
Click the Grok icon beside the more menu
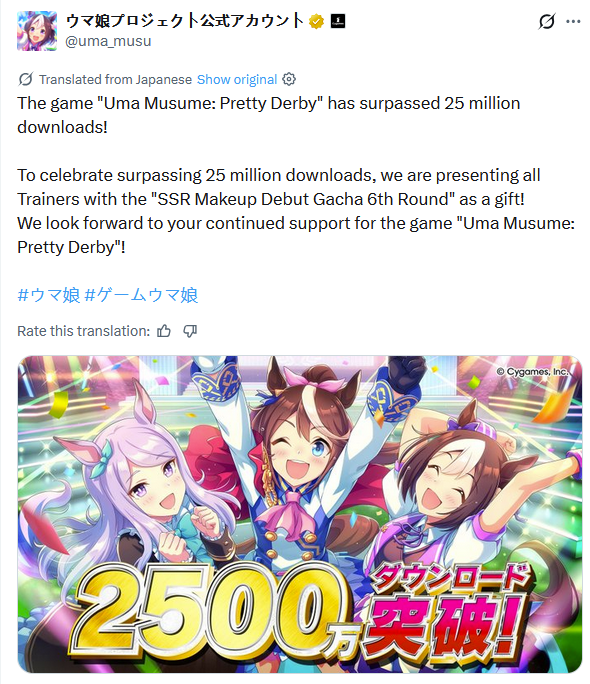547,21
